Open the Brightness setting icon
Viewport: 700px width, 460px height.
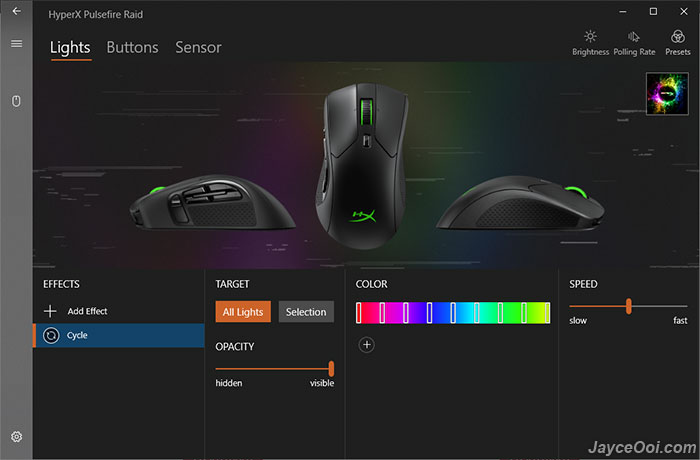[590, 37]
